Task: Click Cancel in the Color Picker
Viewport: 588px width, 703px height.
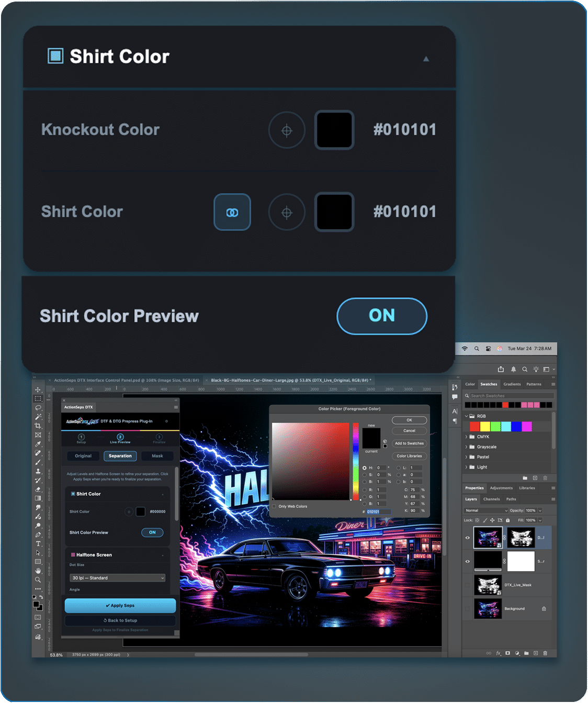Action: [x=410, y=431]
